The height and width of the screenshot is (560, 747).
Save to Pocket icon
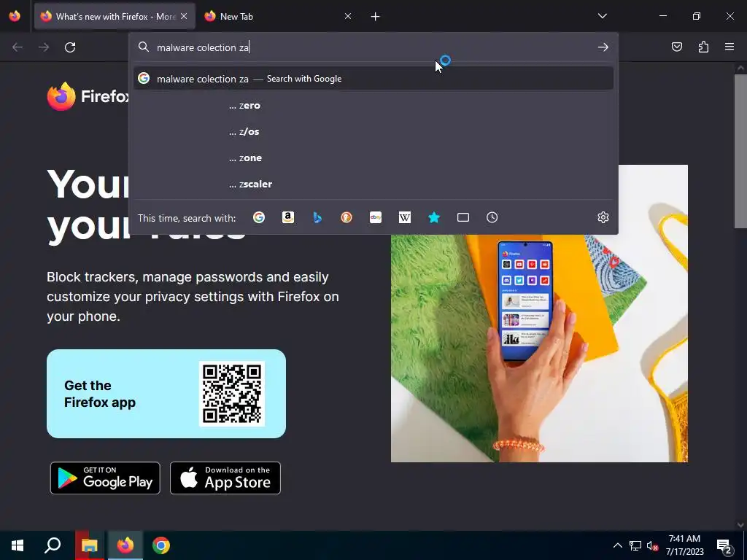(x=676, y=47)
